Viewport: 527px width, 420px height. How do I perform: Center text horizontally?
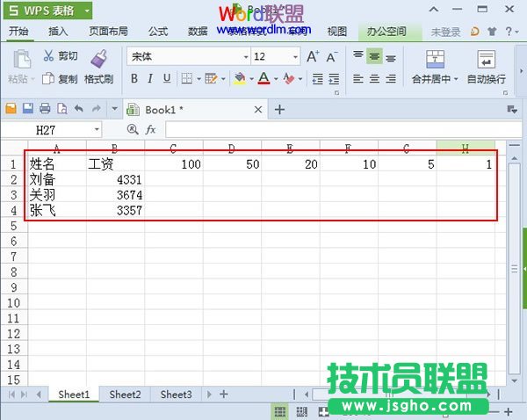pyautogui.click(x=374, y=79)
